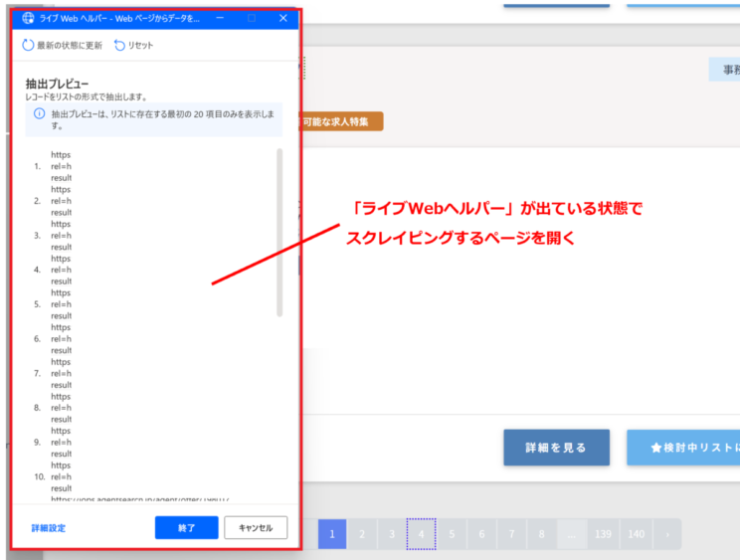Click the pagination ellipsis item
The height and width of the screenshot is (560, 740).
point(572,534)
